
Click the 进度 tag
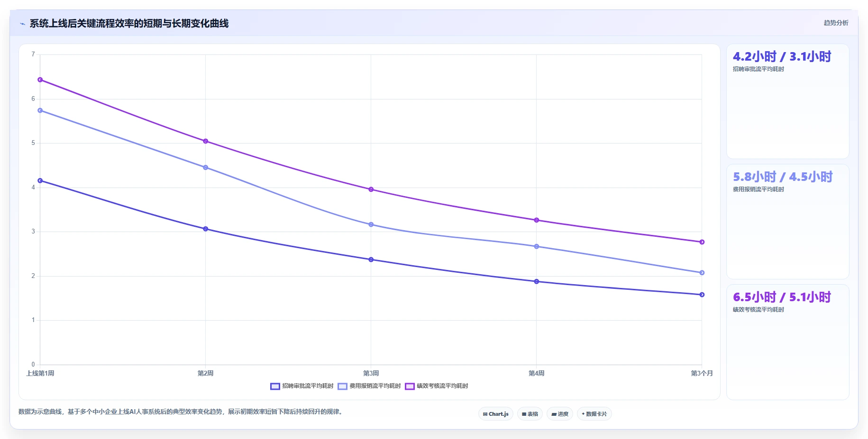(560, 414)
